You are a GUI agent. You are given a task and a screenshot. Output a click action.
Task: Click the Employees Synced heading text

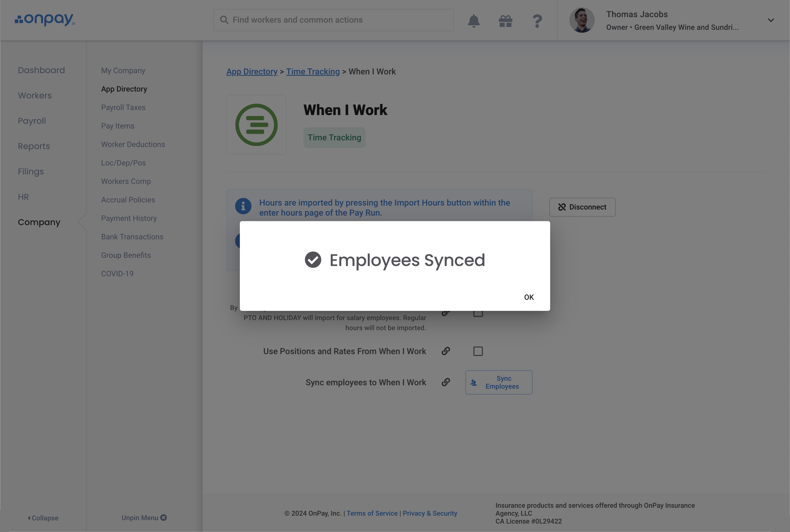407,260
